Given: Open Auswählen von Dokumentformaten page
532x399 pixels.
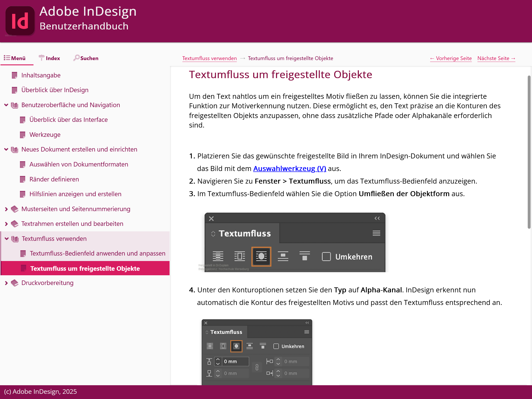Looking at the screenshot, I should coord(79,164).
